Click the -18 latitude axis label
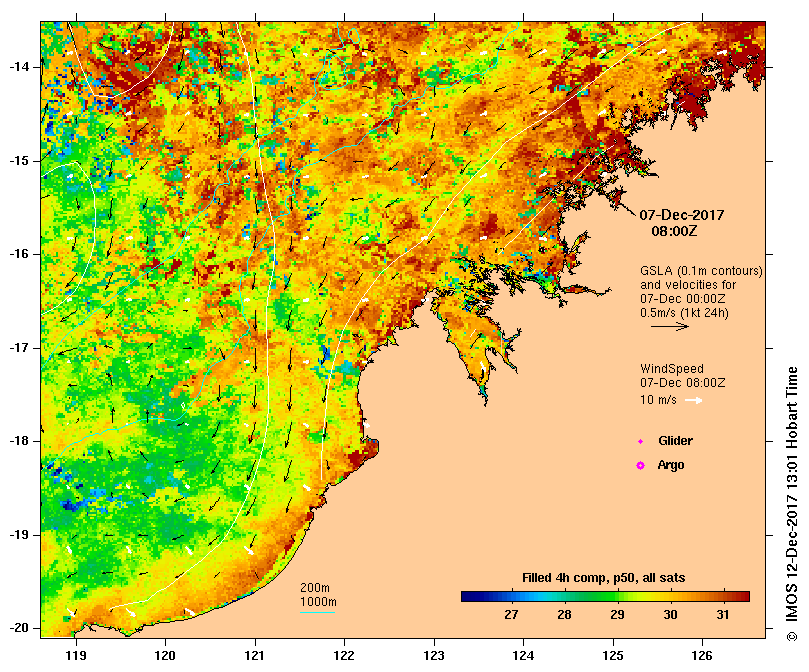Viewport: 809px width, 672px height. tap(19, 441)
